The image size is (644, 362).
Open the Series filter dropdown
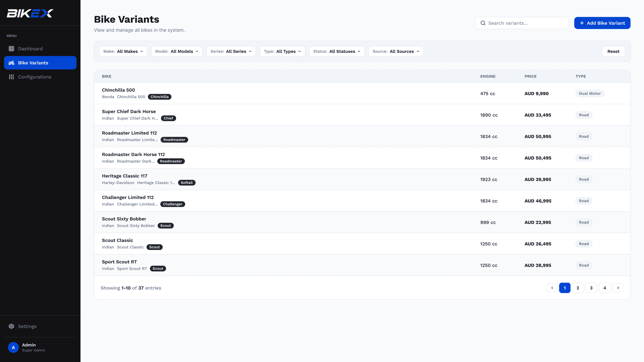coord(231,51)
